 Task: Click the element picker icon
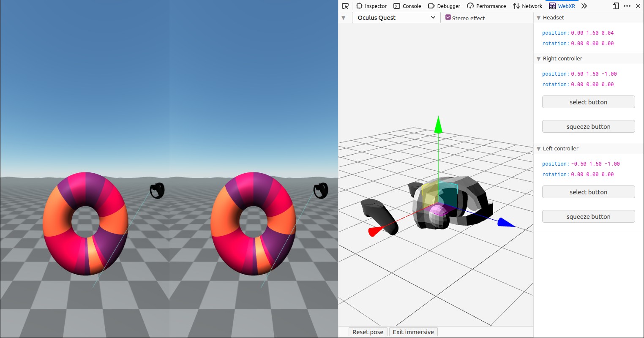tap(345, 6)
